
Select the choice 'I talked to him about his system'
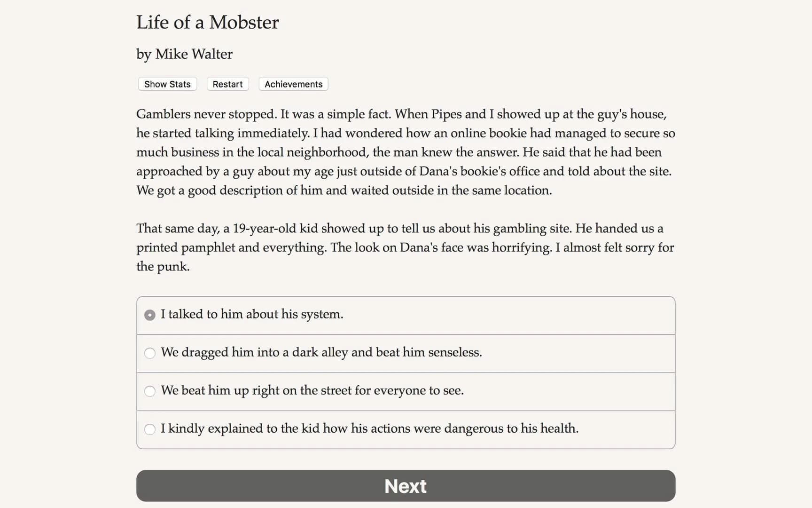pos(252,314)
